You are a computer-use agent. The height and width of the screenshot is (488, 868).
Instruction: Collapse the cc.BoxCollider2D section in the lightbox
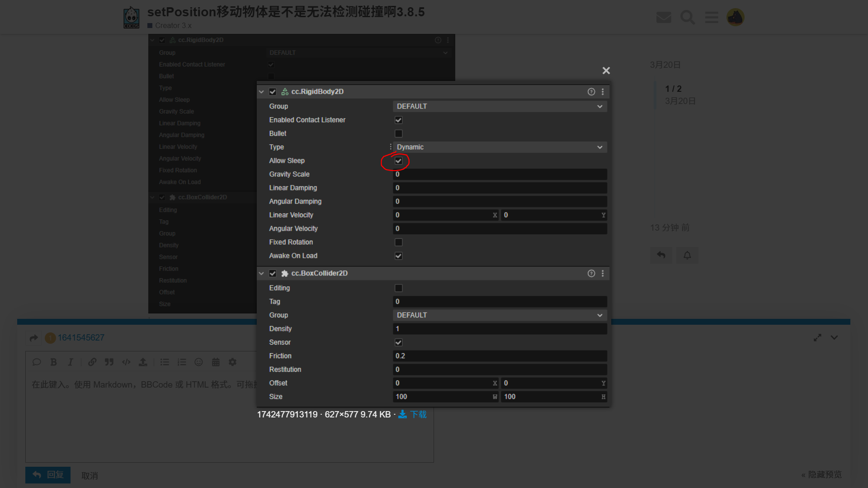(x=261, y=274)
